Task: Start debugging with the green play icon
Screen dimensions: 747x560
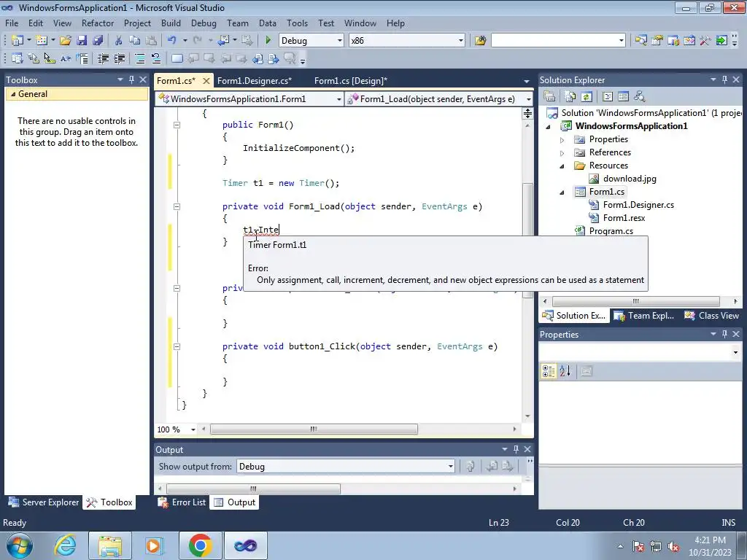Action: pyautogui.click(x=268, y=41)
